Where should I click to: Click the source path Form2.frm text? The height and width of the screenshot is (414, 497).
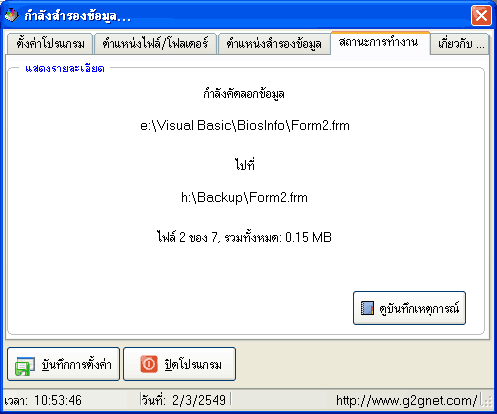[245, 126]
